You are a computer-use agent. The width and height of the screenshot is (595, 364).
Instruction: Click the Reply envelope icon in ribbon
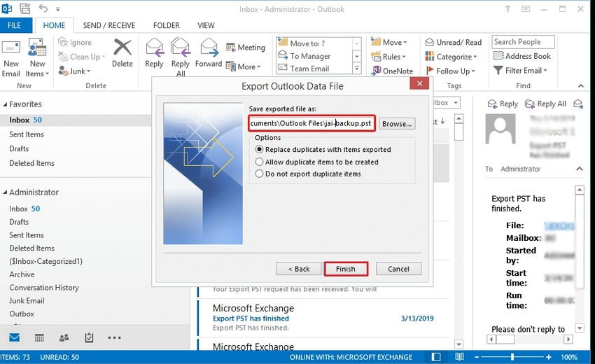[x=154, y=47]
